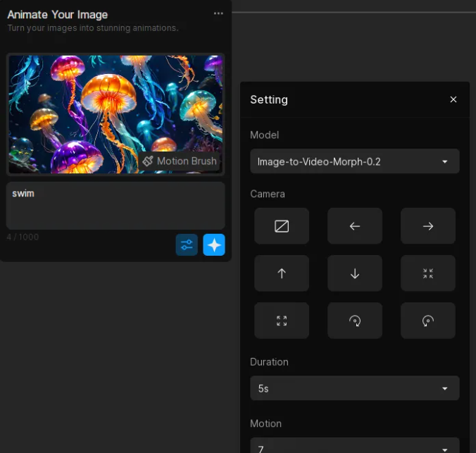The width and height of the screenshot is (476, 453).
Task: Choose camera pan left arrow
Action: [x=355, y=226]
